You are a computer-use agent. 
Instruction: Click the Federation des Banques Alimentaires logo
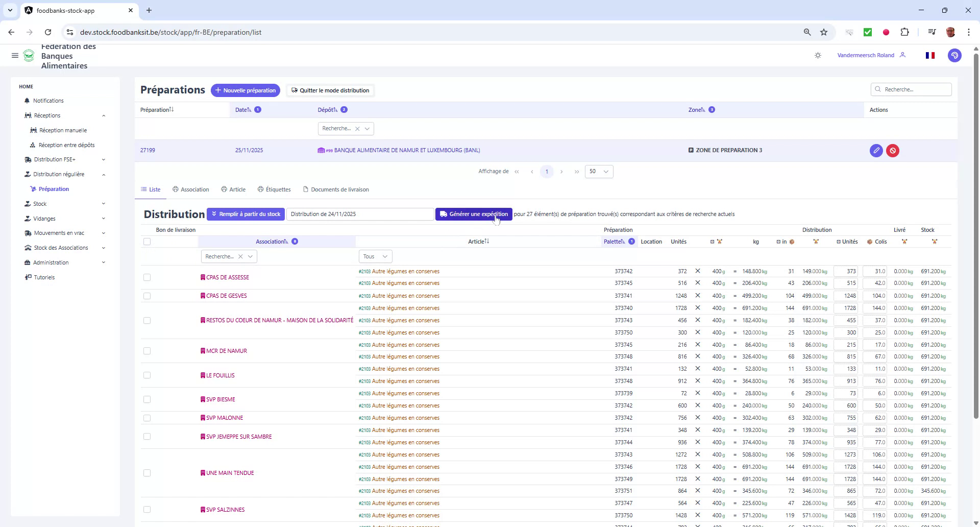[x=29, y=56]
